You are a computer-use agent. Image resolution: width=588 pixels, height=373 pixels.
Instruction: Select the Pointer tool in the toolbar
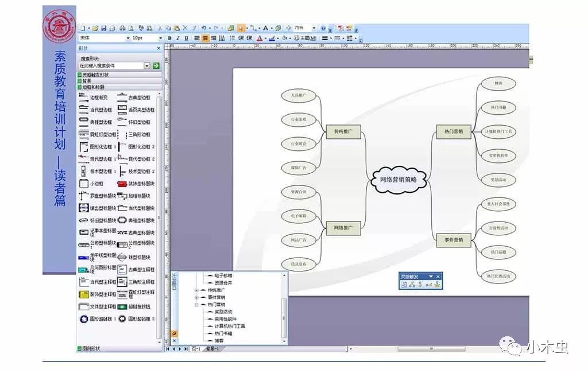click(241, 28)
